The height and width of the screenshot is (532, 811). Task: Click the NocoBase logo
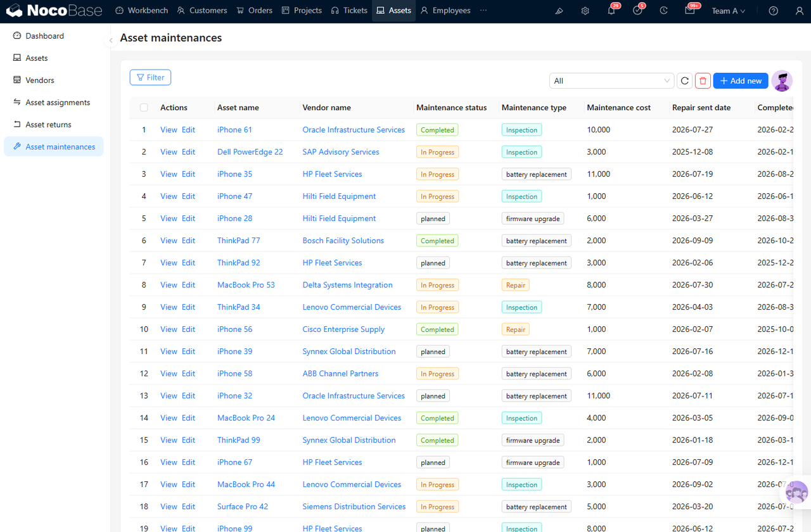(53, 11)
